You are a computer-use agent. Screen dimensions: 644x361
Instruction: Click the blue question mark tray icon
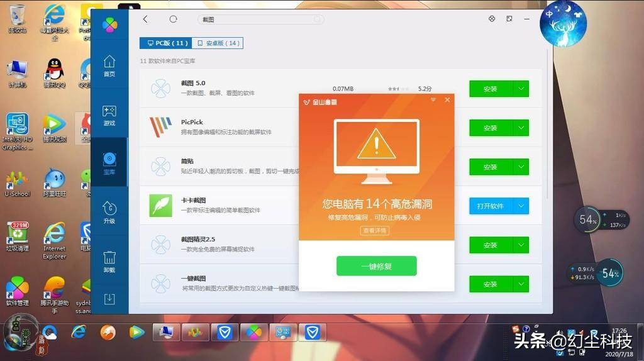pos(526,328)
